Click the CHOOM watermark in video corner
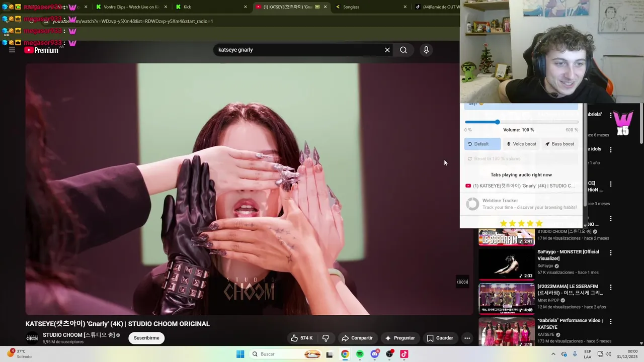The width and height of the screenshot is (644, 362). (x=462, y=282)
